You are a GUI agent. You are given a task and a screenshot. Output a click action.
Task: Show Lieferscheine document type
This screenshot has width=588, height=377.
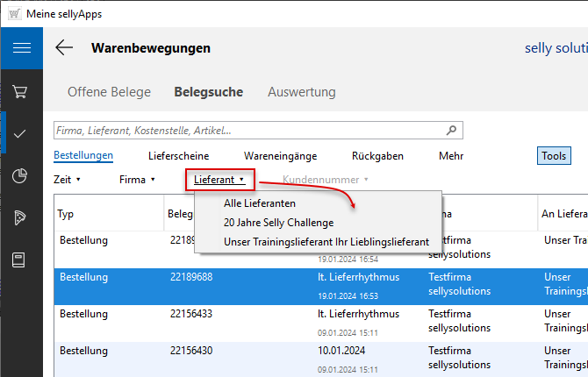(178, 156)
